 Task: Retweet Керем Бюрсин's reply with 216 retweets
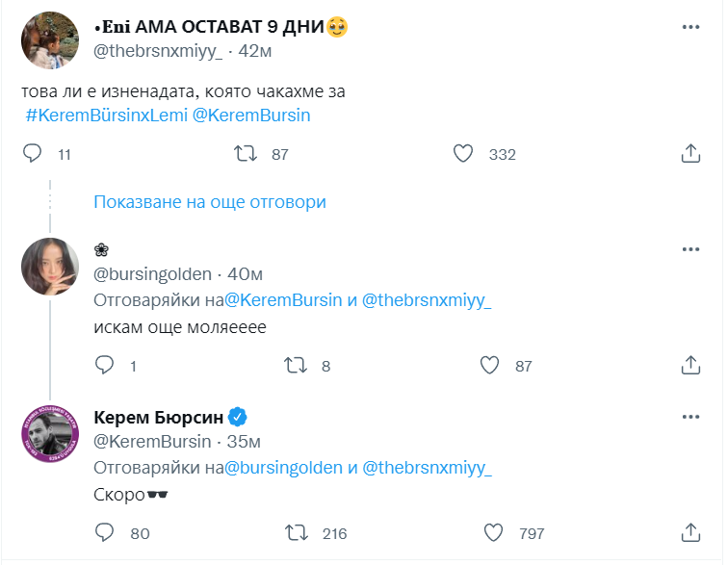pos(298,532)
